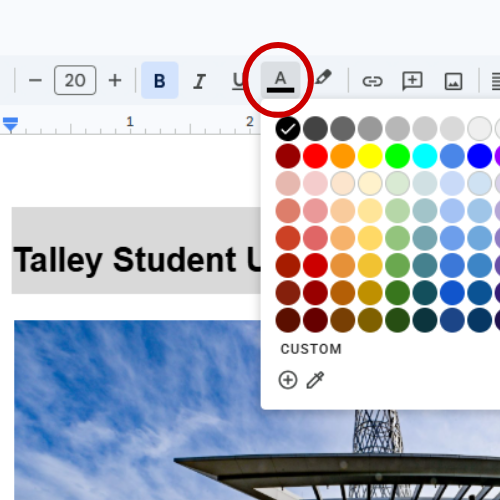Screen dimensions: 500x500
Task: Add a custom color with plus icon
Action: click(288, 380)
